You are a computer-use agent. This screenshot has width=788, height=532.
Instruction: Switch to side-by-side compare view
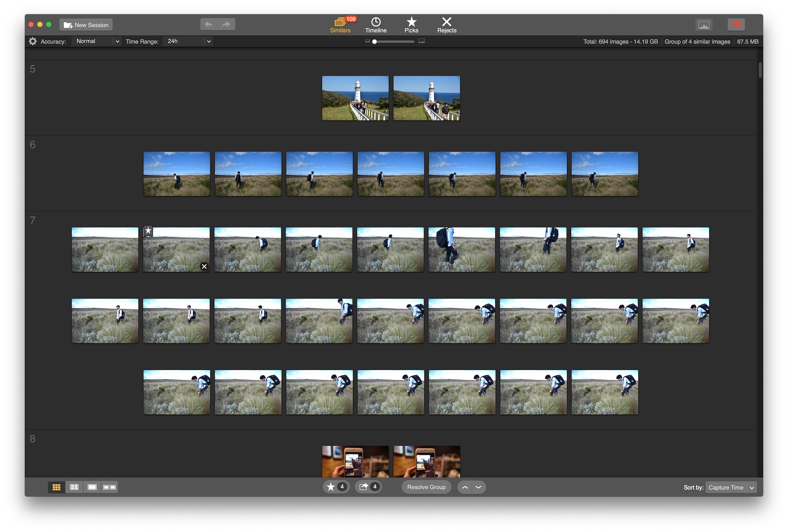pyautogui.click(x=110, y=487)
